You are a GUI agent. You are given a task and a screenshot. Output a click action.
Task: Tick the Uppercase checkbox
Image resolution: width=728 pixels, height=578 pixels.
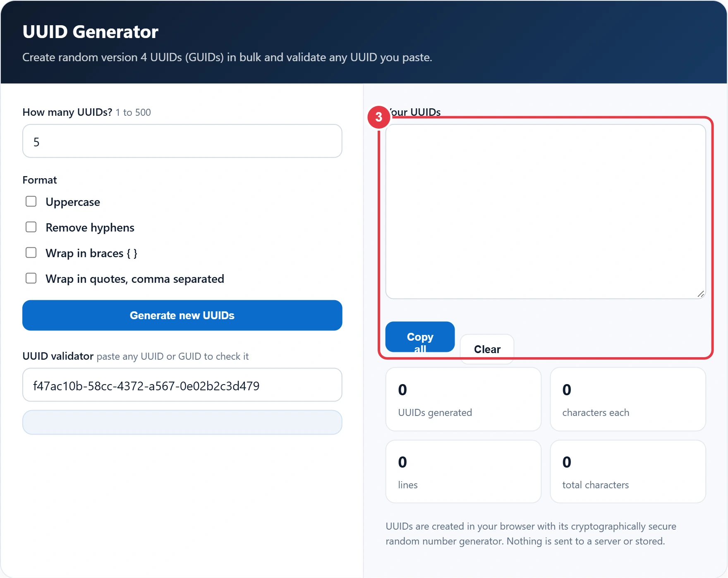point(31,201)
